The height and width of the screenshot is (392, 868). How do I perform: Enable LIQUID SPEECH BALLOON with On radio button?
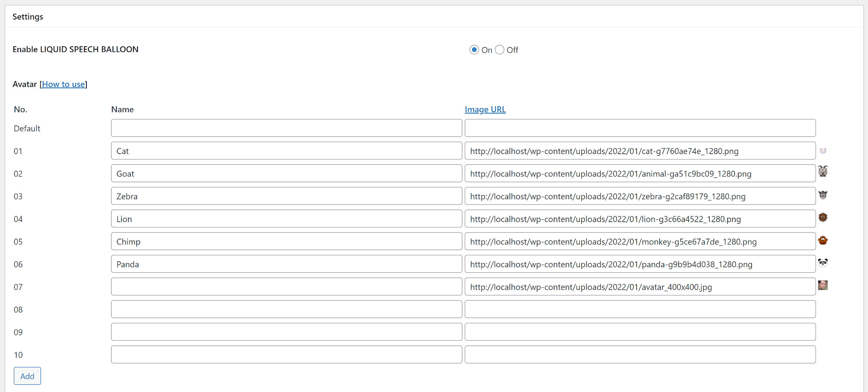(x=474, y=50)
